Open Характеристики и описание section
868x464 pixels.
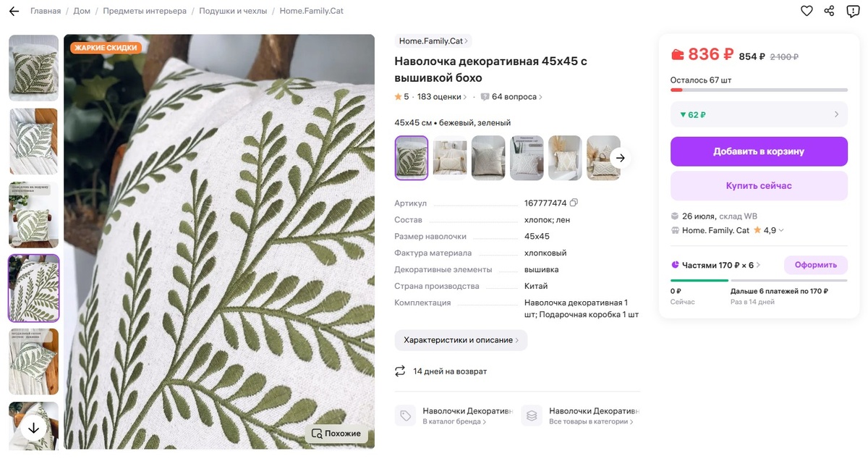click(x=461, y=340)
